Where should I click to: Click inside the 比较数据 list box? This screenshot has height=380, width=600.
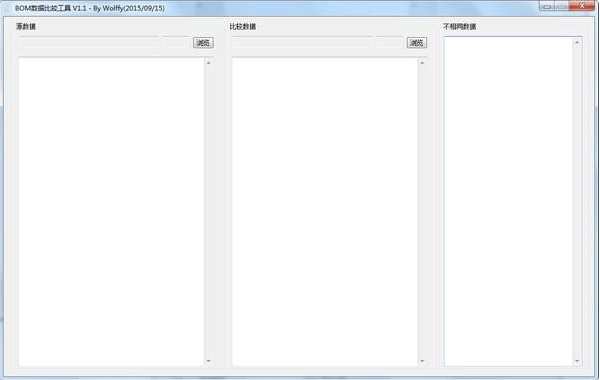tap(325, 212)
